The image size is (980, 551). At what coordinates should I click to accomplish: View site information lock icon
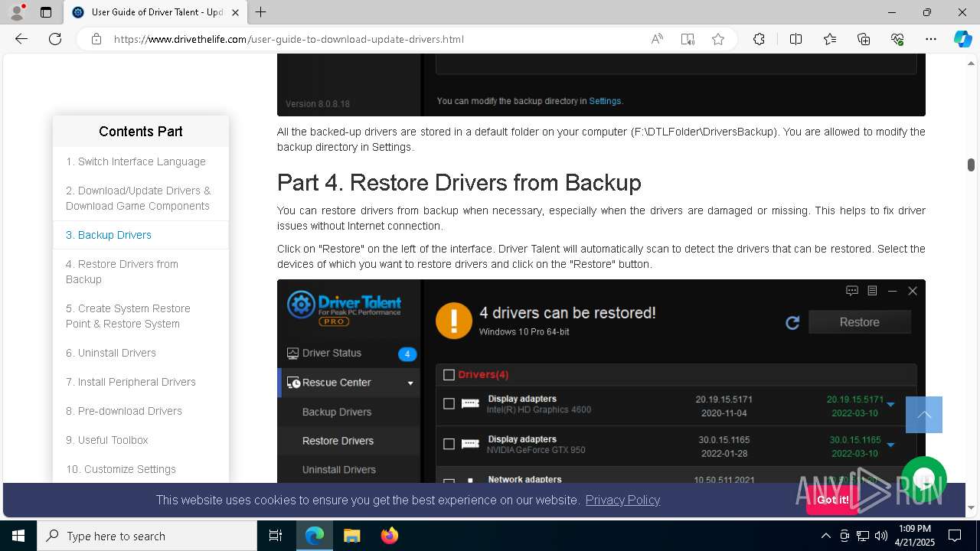click(x=96, y=39)
